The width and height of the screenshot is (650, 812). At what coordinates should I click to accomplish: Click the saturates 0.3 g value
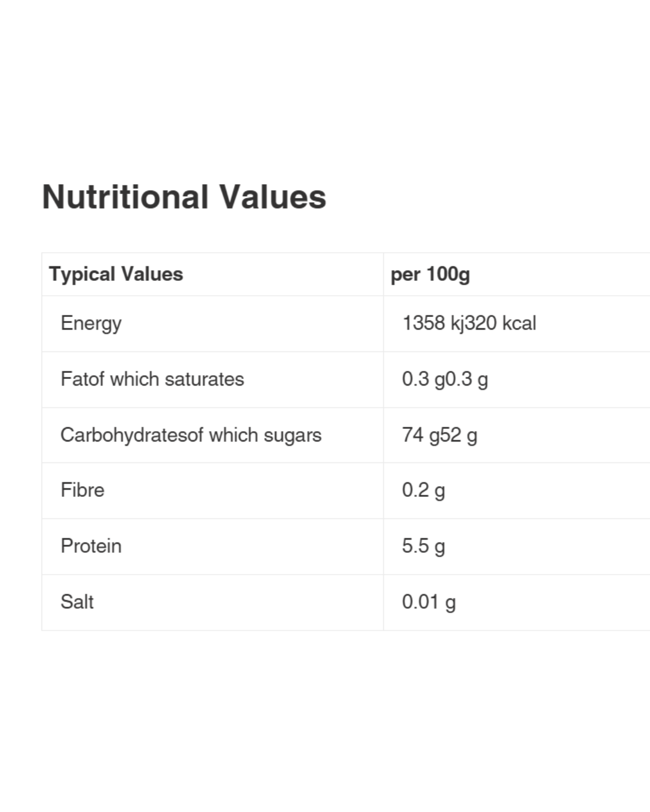pos(467,379)
